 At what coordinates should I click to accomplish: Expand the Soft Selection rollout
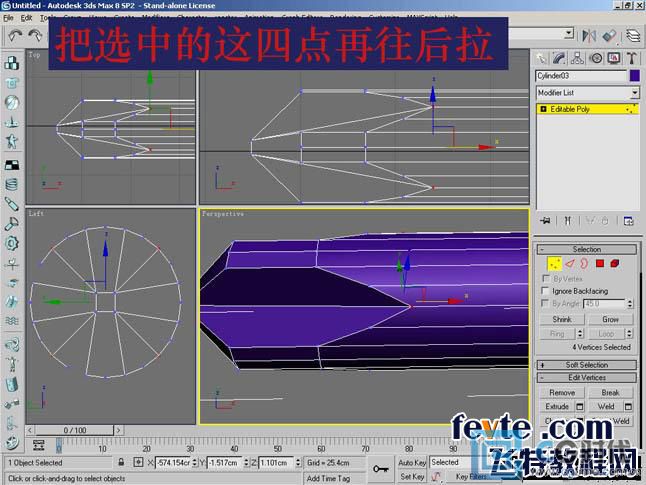pyautogui.click(x=586, y=365)
